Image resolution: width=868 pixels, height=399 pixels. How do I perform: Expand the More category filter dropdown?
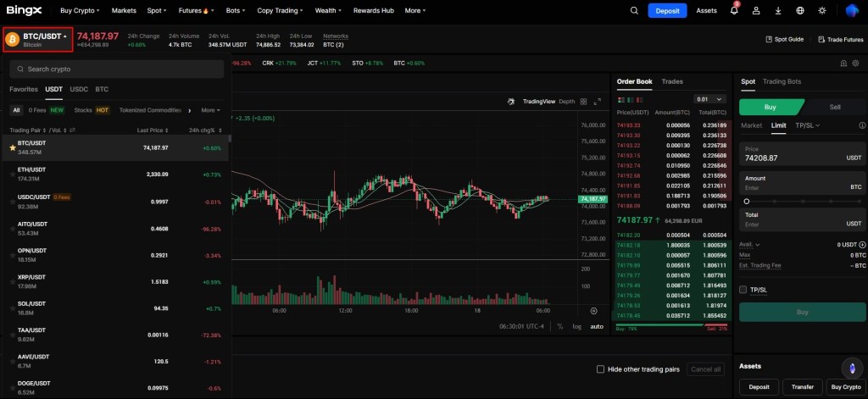[x=211, y=110]
